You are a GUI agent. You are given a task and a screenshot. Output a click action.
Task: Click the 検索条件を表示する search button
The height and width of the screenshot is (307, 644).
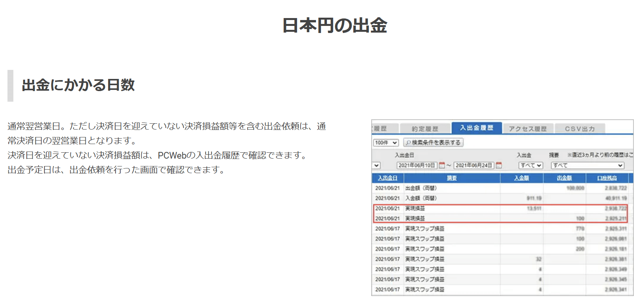click(x=433, y=143)
